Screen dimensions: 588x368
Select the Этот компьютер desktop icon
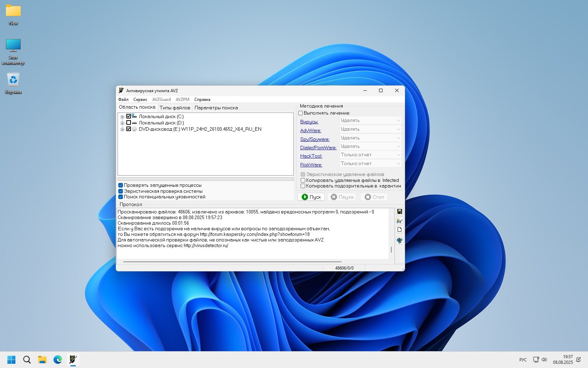coord(13,52)
